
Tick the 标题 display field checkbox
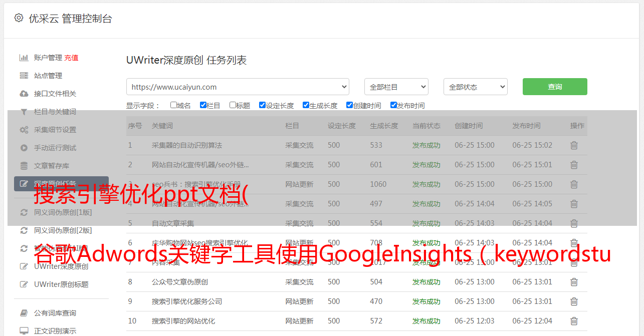coord(233,105)
